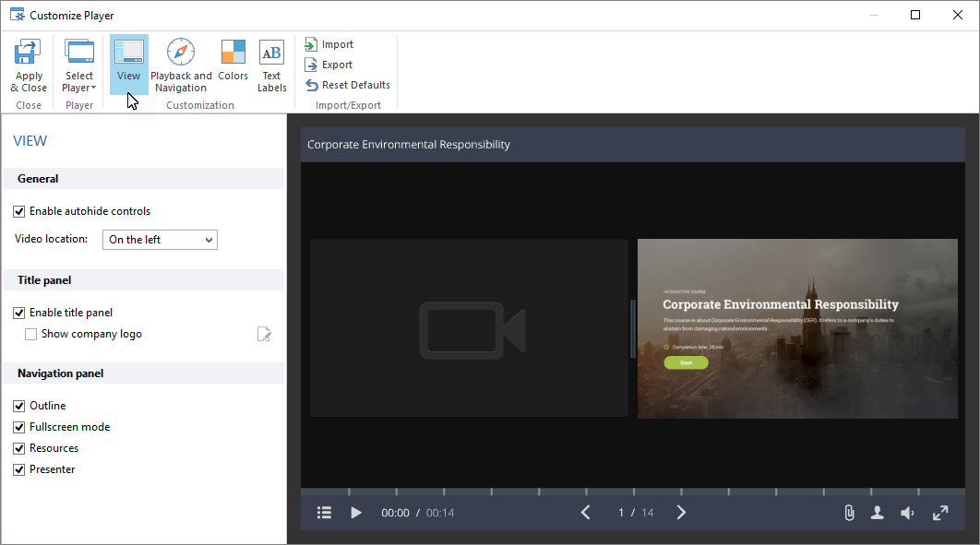
Task: Expand the Video location dropdown
Action: tap(160, 240)
